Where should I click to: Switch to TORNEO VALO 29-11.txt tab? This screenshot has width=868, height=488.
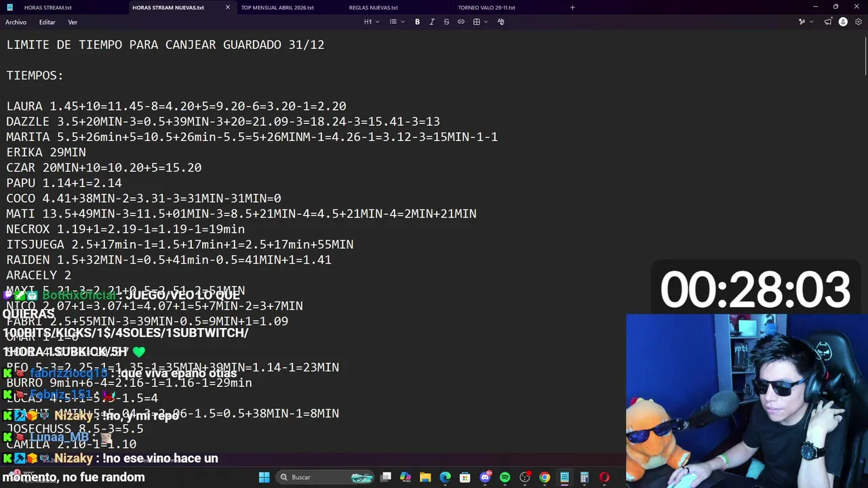pyautogui.click(x=486, y=7)
